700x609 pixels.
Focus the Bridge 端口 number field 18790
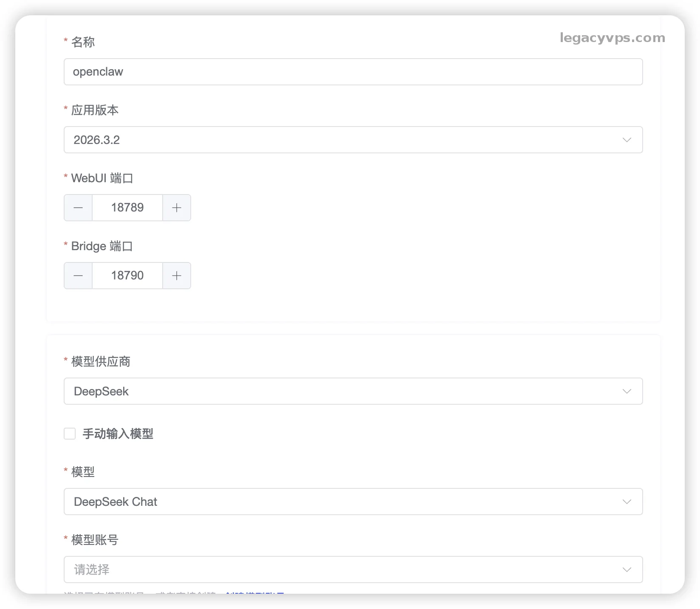click(x=127, y=276)
